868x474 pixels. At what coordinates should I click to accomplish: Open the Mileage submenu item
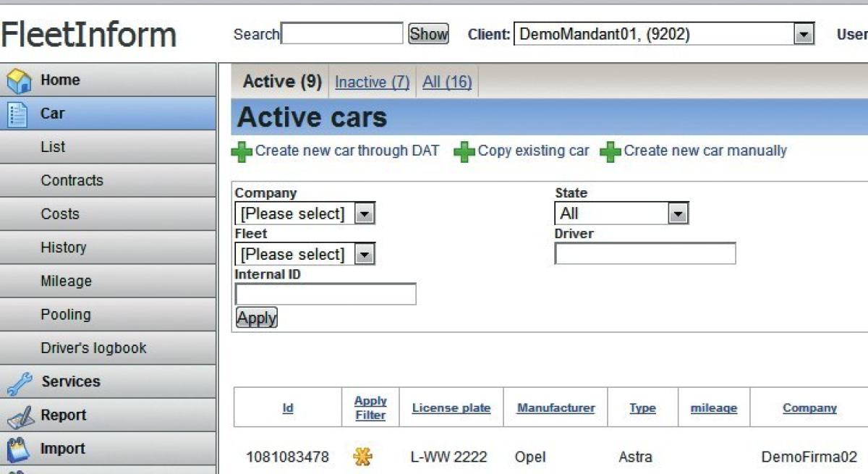[108, 281]
